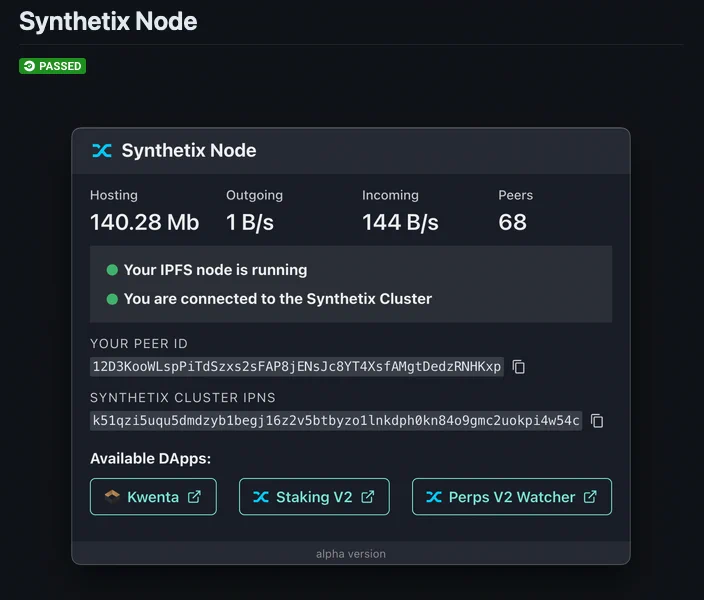The image size is (704, 600).
Task: Click external link icon on Staking V2
Action: coord(368,497)
